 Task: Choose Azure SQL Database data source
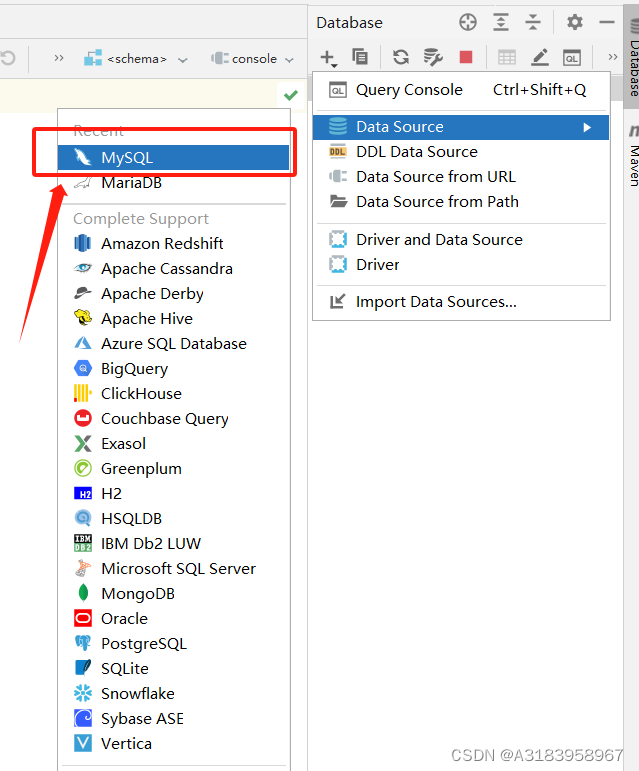(173, 344)
